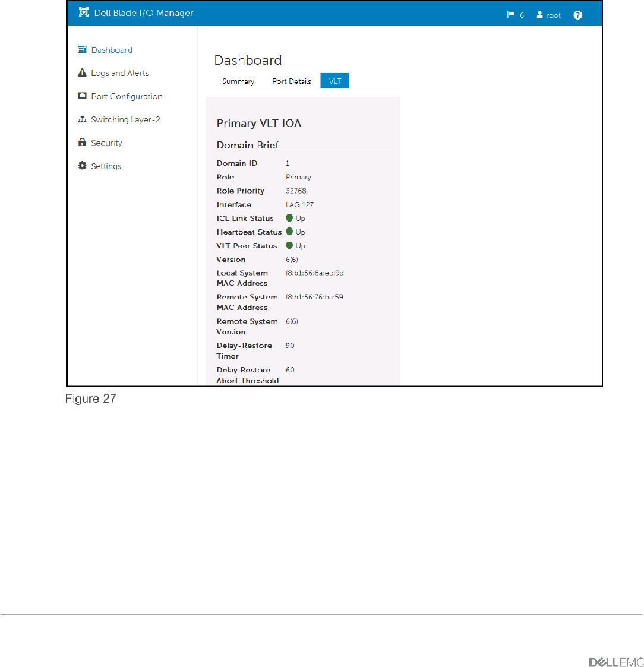Open Dashboard from the sidebar
Viewport: 644px width, 667px height.
coord(112,50)
